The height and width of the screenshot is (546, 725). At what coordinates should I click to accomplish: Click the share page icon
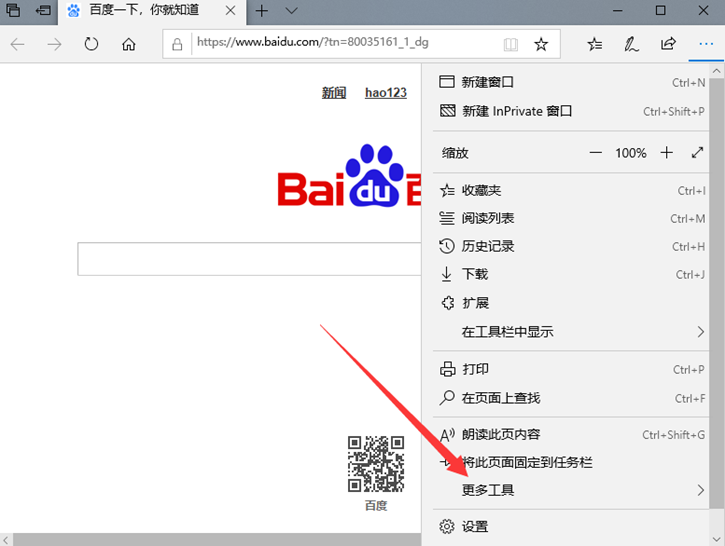pyautogui.click(x=668, y=44)
